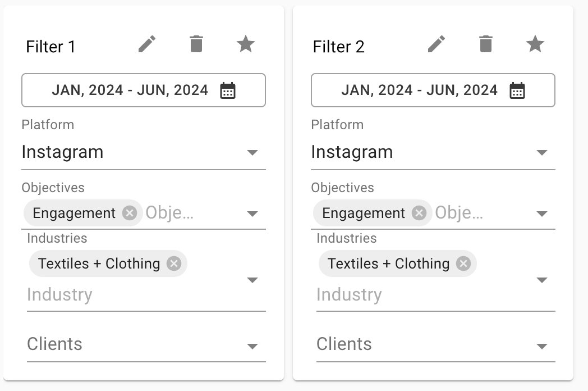Remove the Engagement chip in Filter 2

coord(419,213)
